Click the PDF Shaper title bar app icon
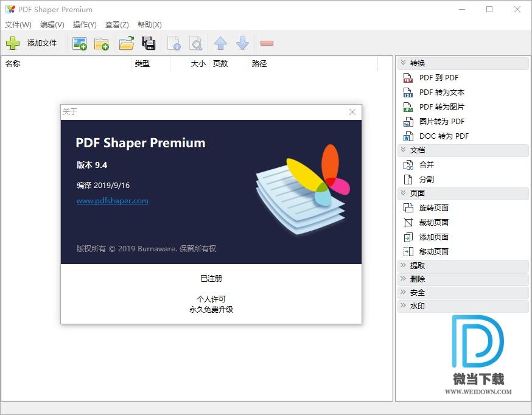Image resolution: width=532 pixels, height=415 pixels. pos(10,9)
